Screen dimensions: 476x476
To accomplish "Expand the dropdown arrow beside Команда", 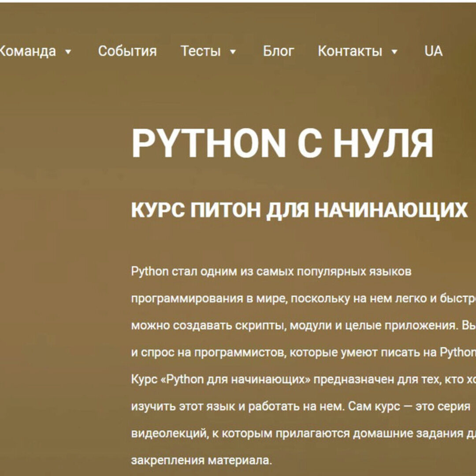I will (x=68, y=52).
